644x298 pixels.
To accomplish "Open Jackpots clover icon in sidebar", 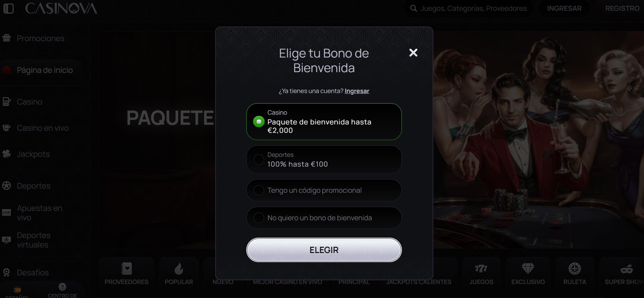I will 7,154.
